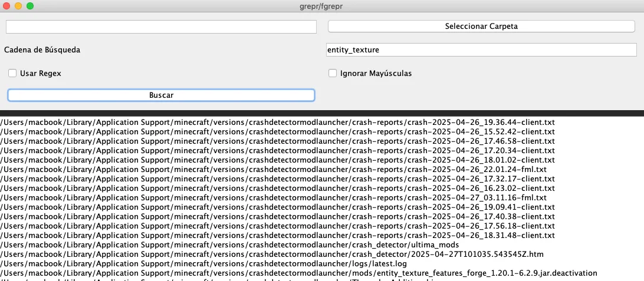Select the crash-2025-04-26_19.36.44-client.txt result line
The width and height of the screenshot is (644, 281).
277,122
